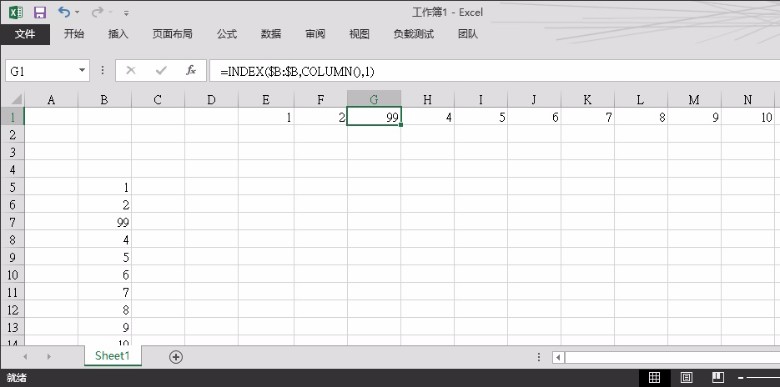Click the Select All corner triangle

pyautogui.click(x=14, y=99)
